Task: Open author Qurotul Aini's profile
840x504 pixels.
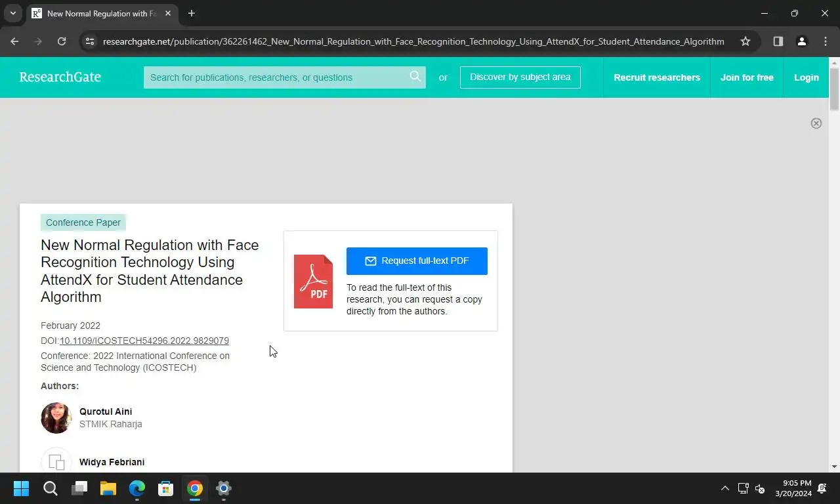Action: coord(106,411)
